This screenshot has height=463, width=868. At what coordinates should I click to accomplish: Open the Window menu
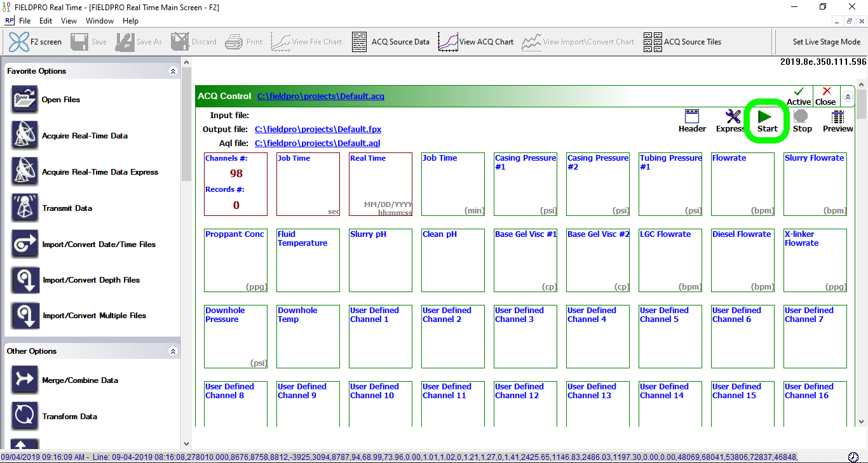tap(100, 21)
